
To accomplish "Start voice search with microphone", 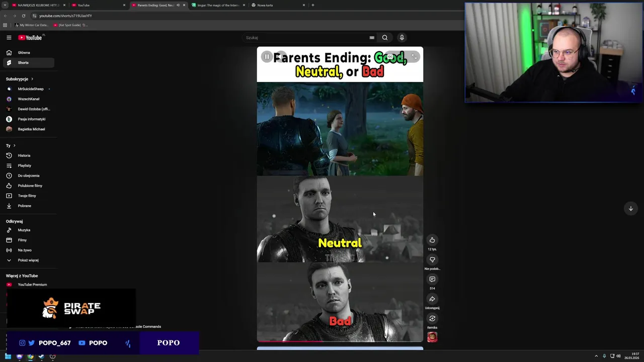I will pos(401,38).
